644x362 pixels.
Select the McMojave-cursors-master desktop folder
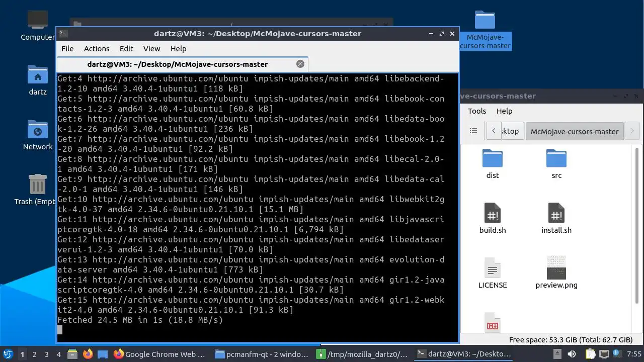[x=485, y=30]
